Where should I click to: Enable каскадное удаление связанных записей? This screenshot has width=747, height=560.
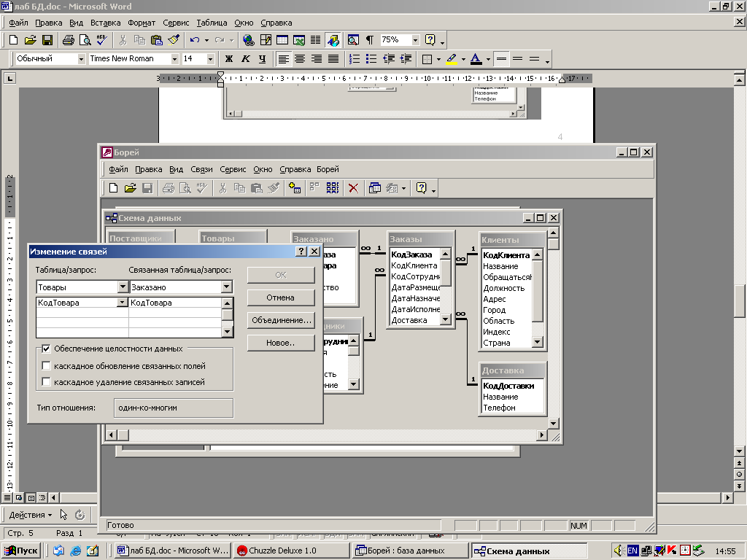click(x=46, y=382)
